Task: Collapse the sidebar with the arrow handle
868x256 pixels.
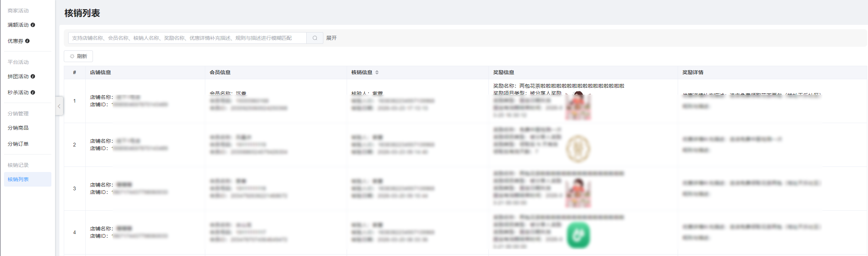Action: (x=59, y=106)
